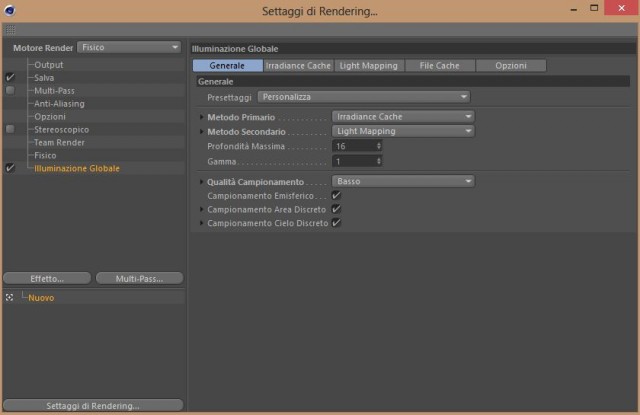Uncheck Campionamento Cielo Discreto

[x=336, y=223]
